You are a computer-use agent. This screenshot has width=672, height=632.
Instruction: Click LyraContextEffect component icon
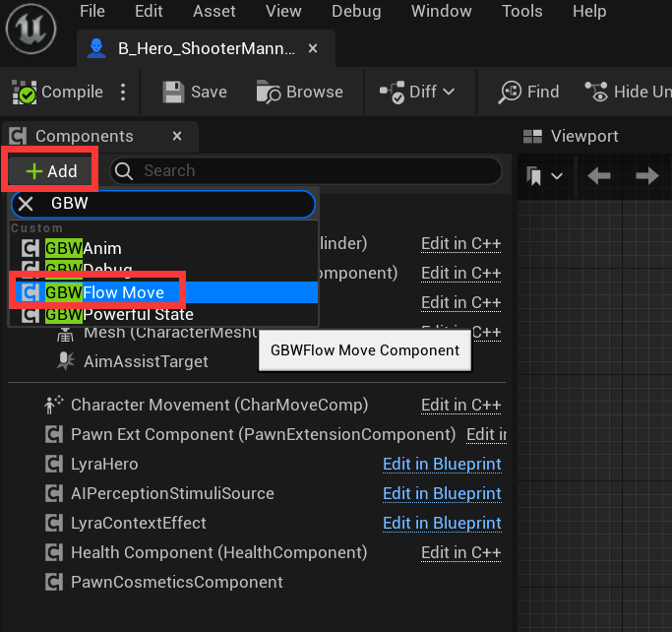[x=54, y=524]
